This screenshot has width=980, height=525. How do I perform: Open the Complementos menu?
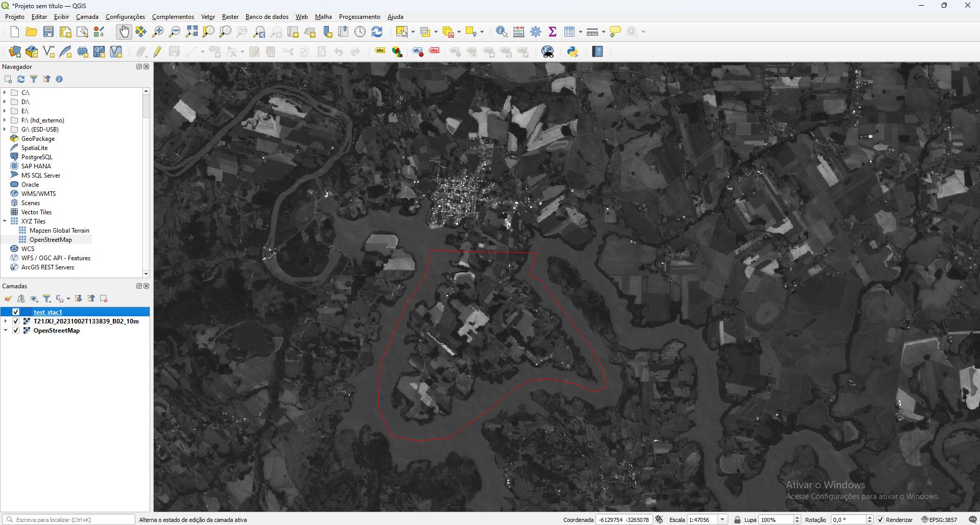pos(173,17)
